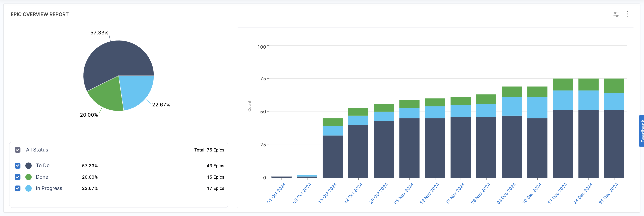This screenshot has height=216, width=644.
Task: Open the report filter settings icon
Action: 616,15
